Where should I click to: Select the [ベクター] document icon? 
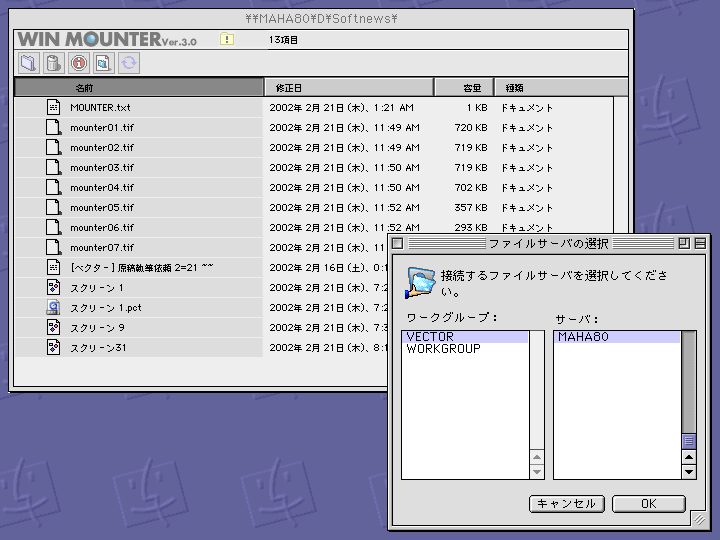click(x=53, y=267)
